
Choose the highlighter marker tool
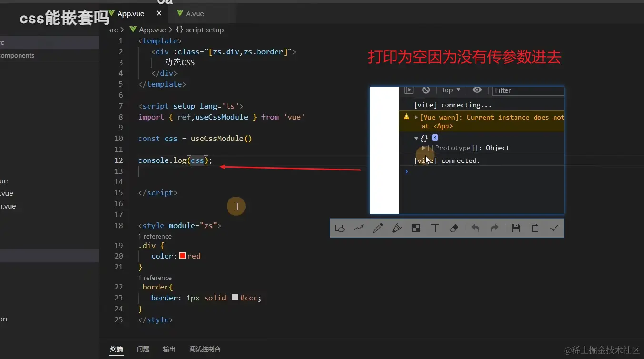click(x=397, y=228)
